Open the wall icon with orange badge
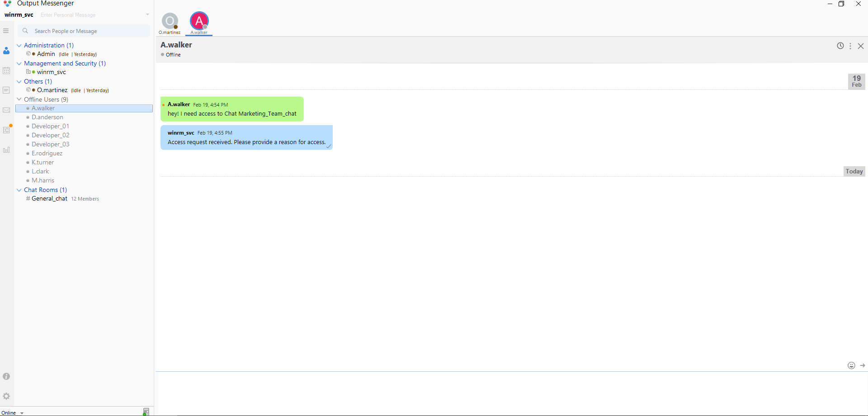This screenshot has width=868, height=416. [x=6, y=130]
